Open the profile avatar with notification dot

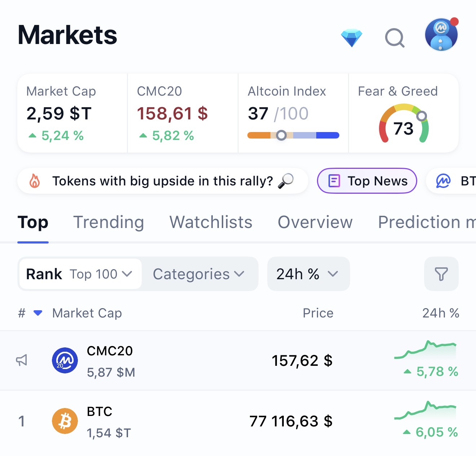coord(441,35)
